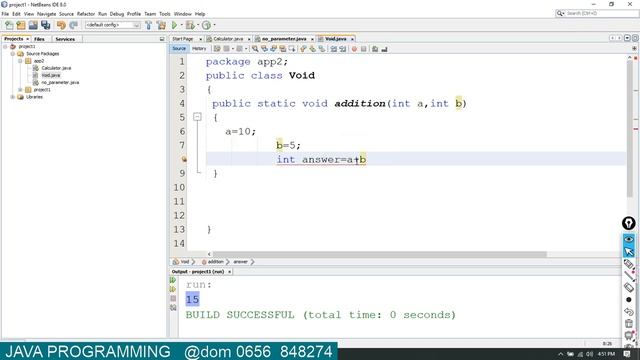Viewport: 640px width, 360px height.
Task: Collapse the Source Packages tree node
Action: tap(13, 54)
